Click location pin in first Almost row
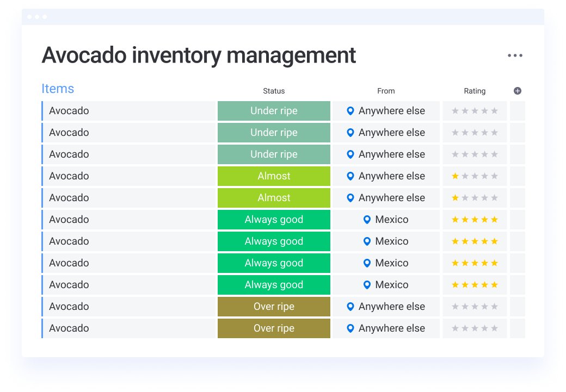This screenshot has width=566, height=392. point(350,176)
